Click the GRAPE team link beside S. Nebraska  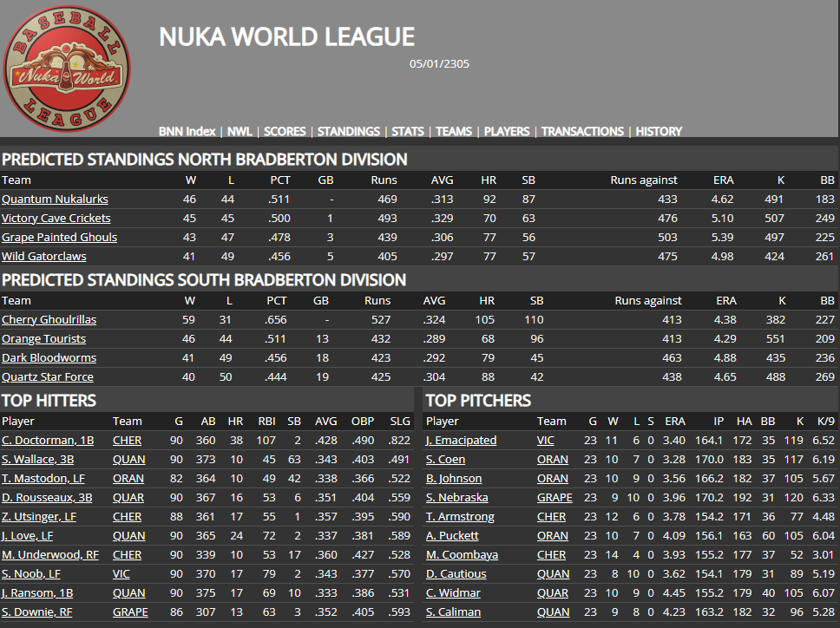tap(554, 498)
